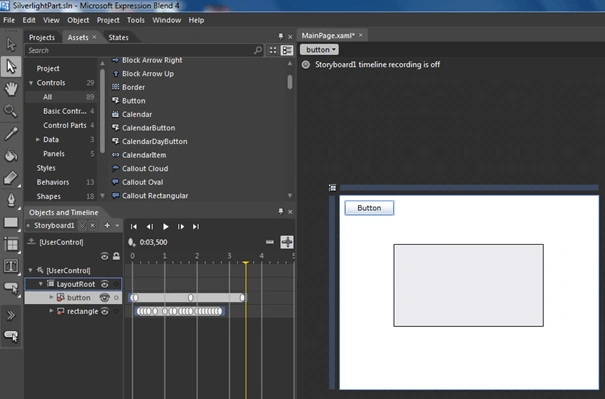Collapse the Controls category
The image size is (605, 399).
point(31,83)
